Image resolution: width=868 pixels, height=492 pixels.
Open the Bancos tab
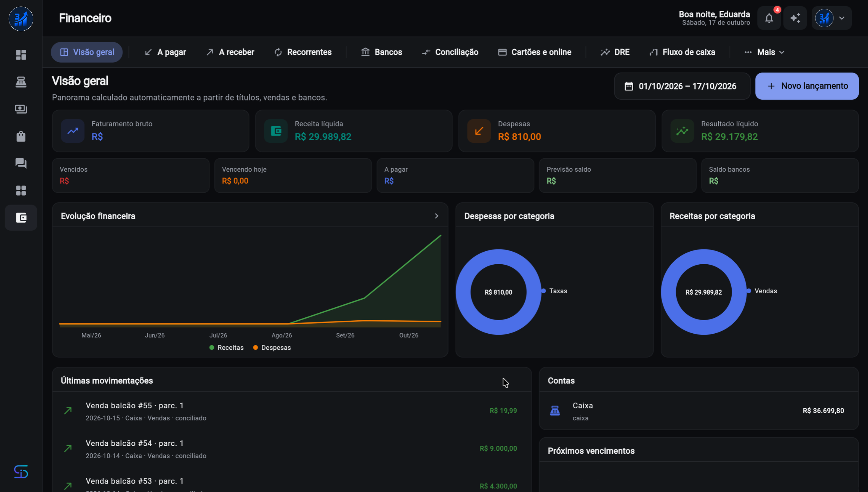[382, 52]
